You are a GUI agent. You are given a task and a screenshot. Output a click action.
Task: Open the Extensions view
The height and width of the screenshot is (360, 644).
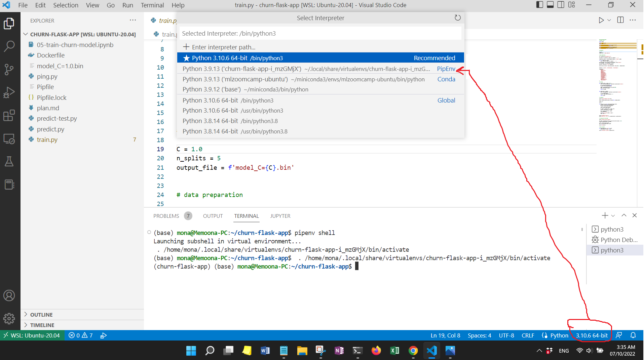point(9,115)
